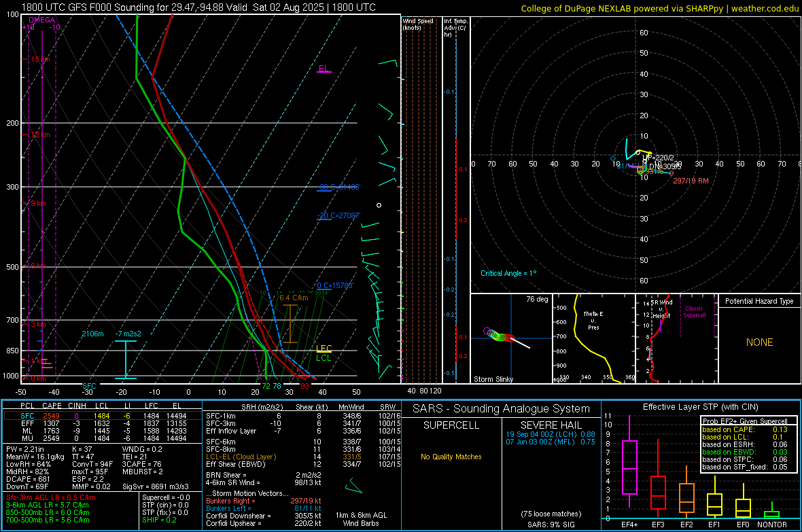The height and width of the screenshot is (532, 802).
Task: Select the SFC-1km shear row
Action: click(x=303, y=416)
